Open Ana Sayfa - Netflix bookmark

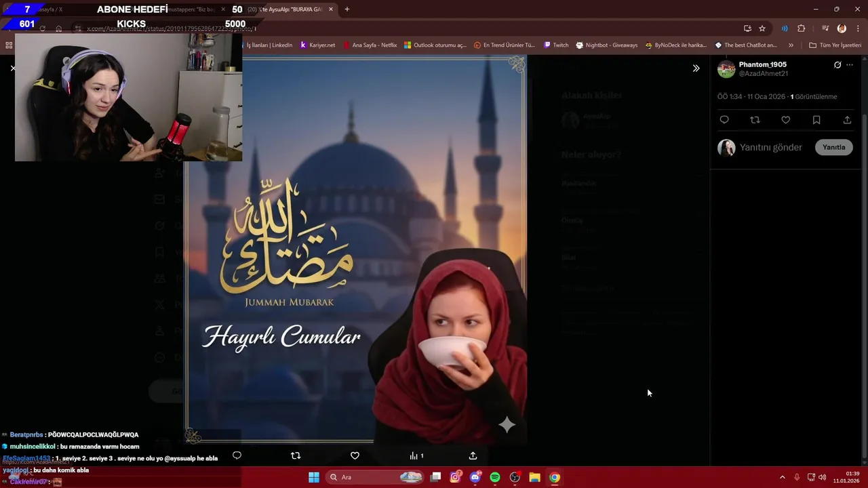(370, 45)
